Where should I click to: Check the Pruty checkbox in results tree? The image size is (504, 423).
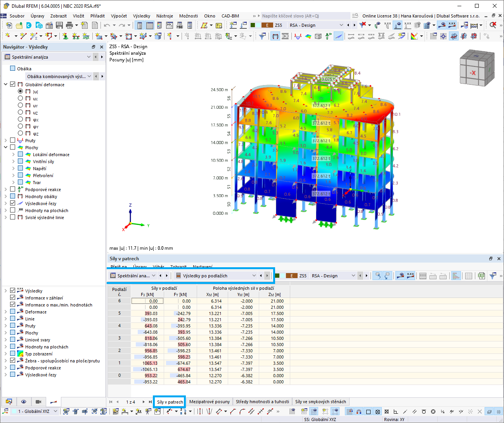pyautogui.click(x=13, y=140)
